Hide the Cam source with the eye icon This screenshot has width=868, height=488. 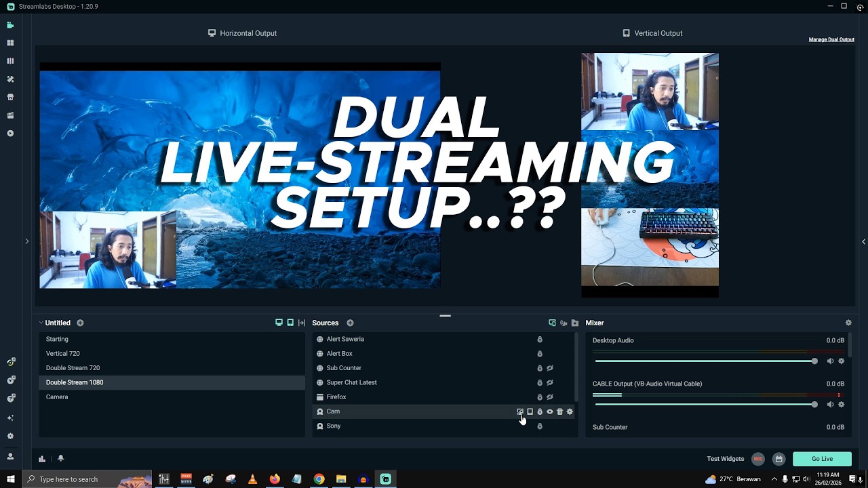(550, 411)
